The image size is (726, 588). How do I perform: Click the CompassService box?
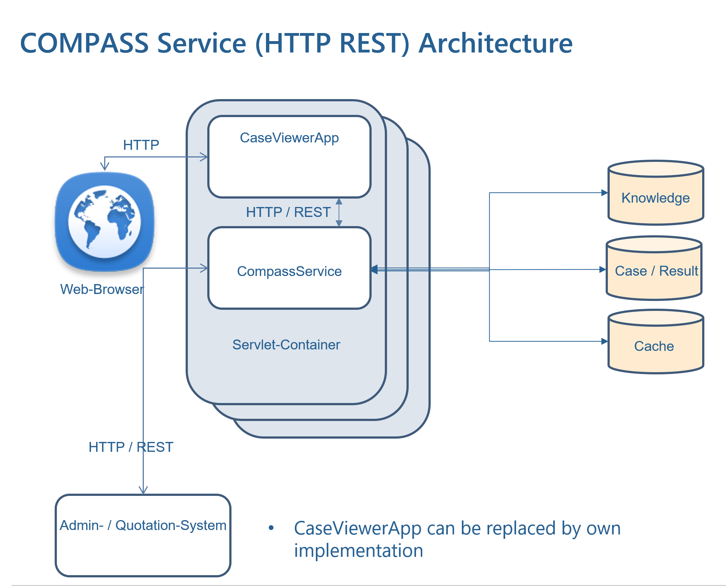pyautogui.click(x=289, y=268)
